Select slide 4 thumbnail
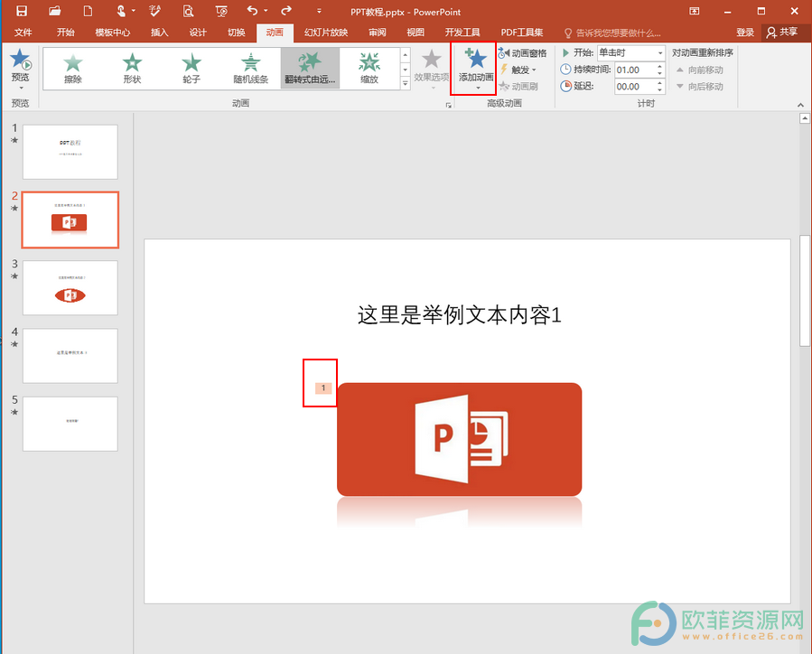 (70, 356)
